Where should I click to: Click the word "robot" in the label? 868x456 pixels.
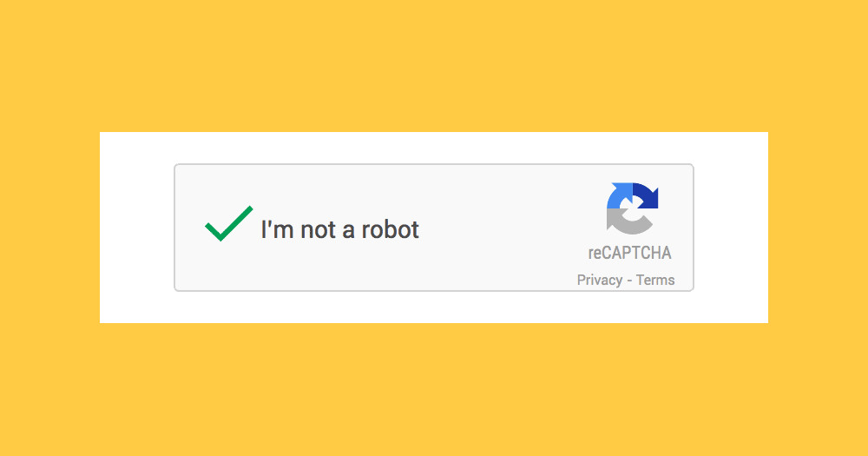[391, 229]
